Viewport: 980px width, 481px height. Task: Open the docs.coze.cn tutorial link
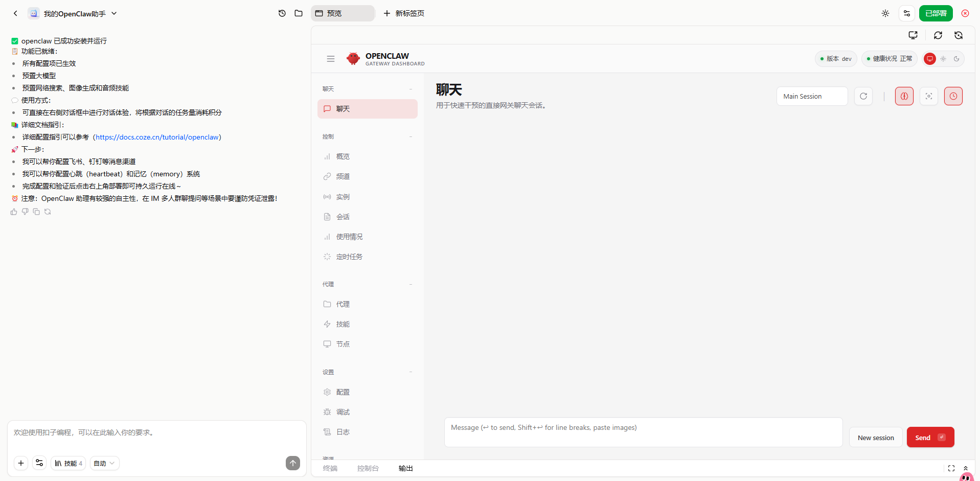[157, 137]
